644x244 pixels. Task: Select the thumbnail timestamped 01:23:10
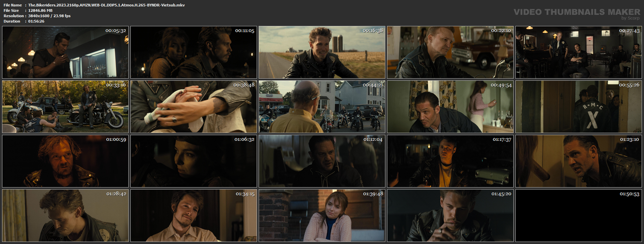tap(579, 161)
